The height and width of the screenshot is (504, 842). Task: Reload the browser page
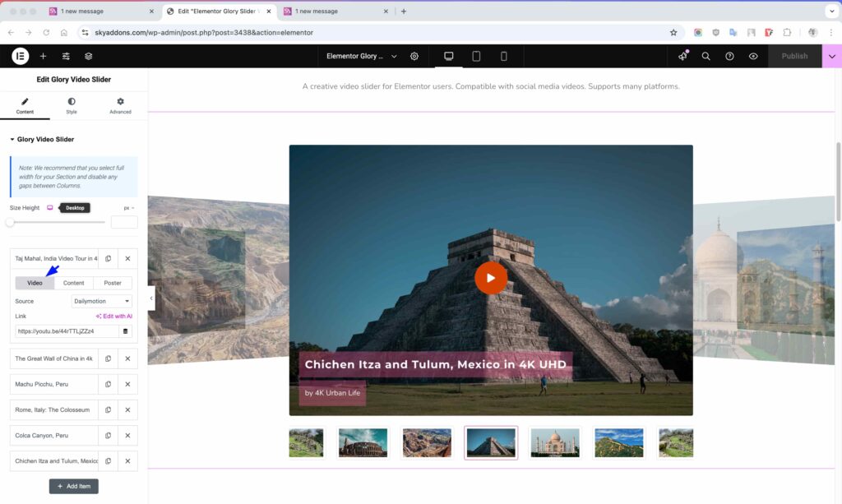tap(46, 33)
